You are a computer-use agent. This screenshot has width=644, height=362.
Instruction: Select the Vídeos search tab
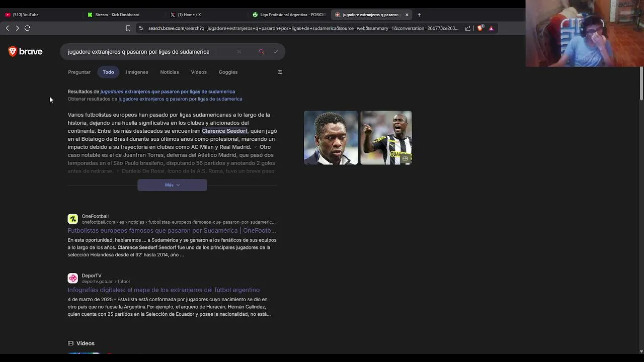(199, 72)
